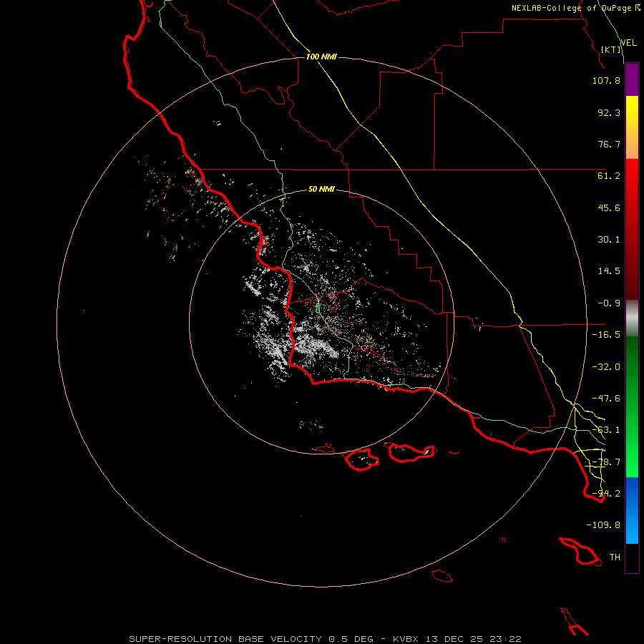Click the -78.7 velocity scale value
The width and height of the screenshot is (644, 644).
pos(606,462)
